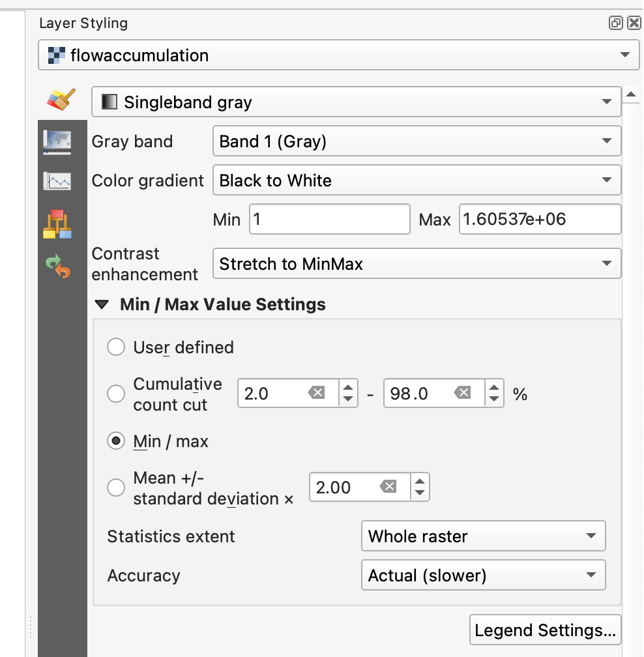Undock the Layer Styling panel
Screen dimensions: 644x657
pyautogui.click(x=615, y=23)
